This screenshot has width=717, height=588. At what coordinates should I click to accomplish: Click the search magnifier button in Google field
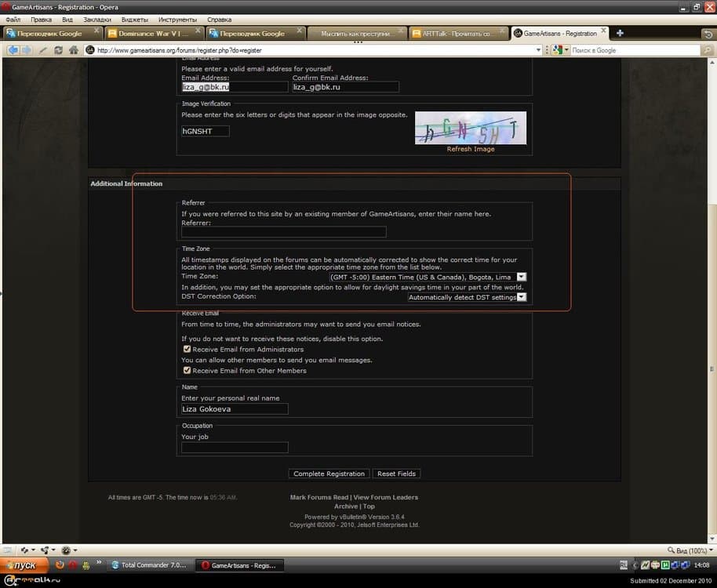click(707, 50)
